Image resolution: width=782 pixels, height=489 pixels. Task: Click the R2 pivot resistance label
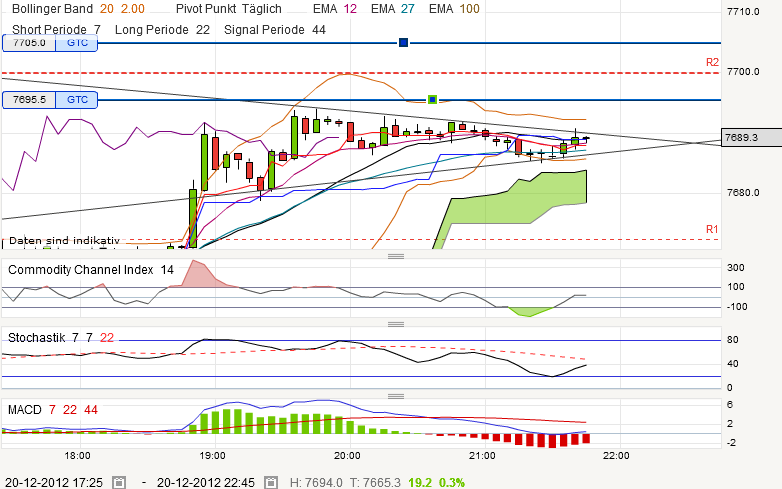(712, 62)
